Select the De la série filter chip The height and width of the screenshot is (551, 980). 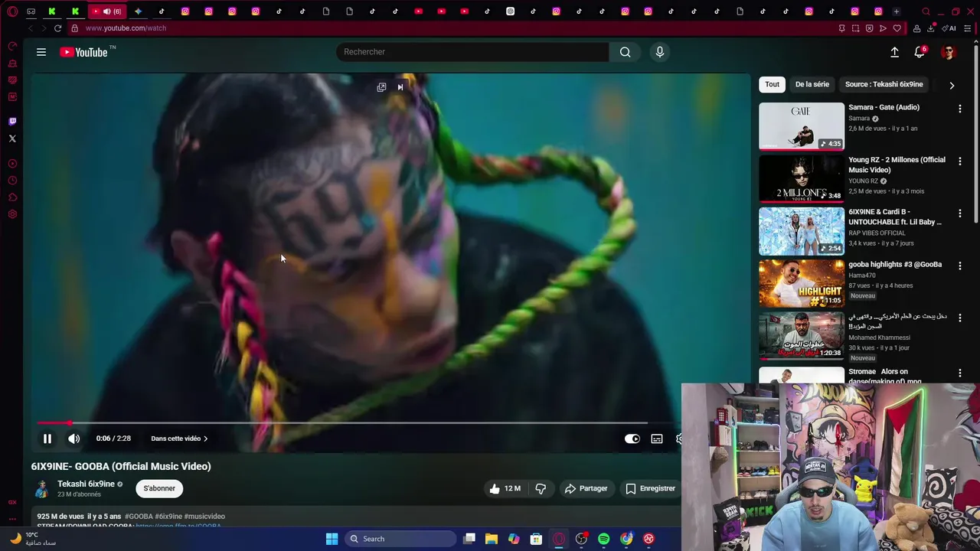812,84
